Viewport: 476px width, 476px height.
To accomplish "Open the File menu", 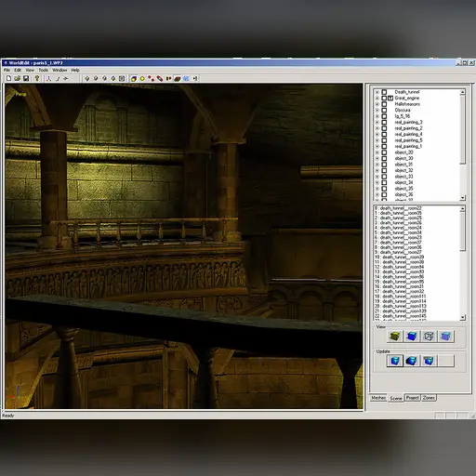I will coord(7,70).
